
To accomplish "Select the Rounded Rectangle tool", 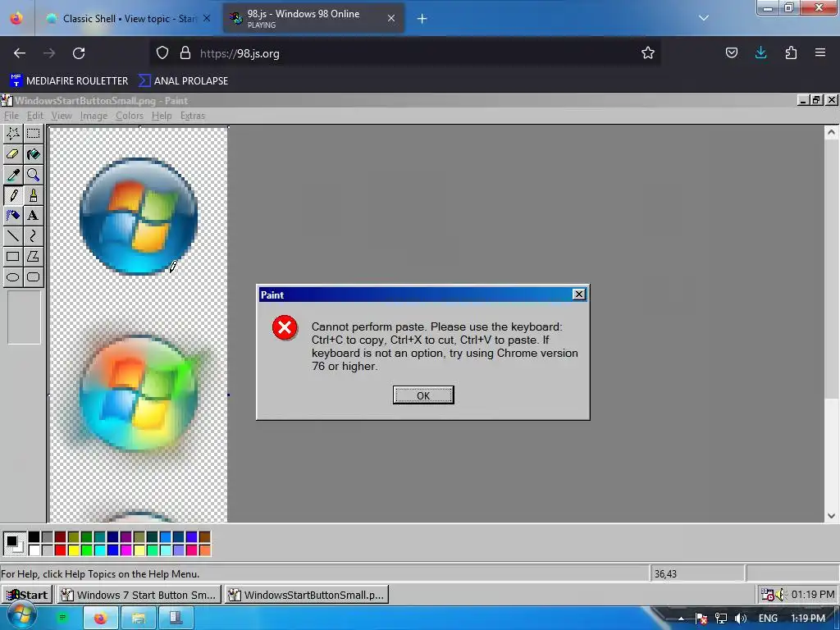I will (x=33, y=277).
